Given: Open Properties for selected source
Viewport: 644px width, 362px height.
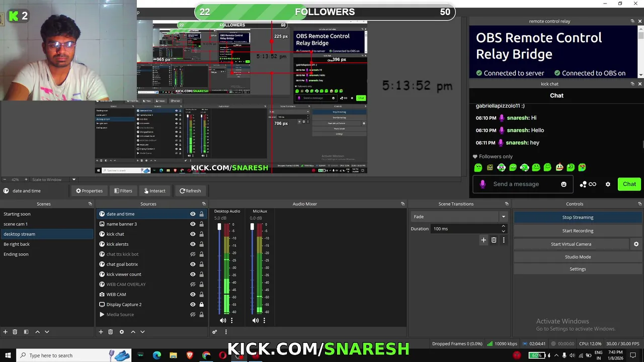Looking at the screenshot, I should click(89, 191).
